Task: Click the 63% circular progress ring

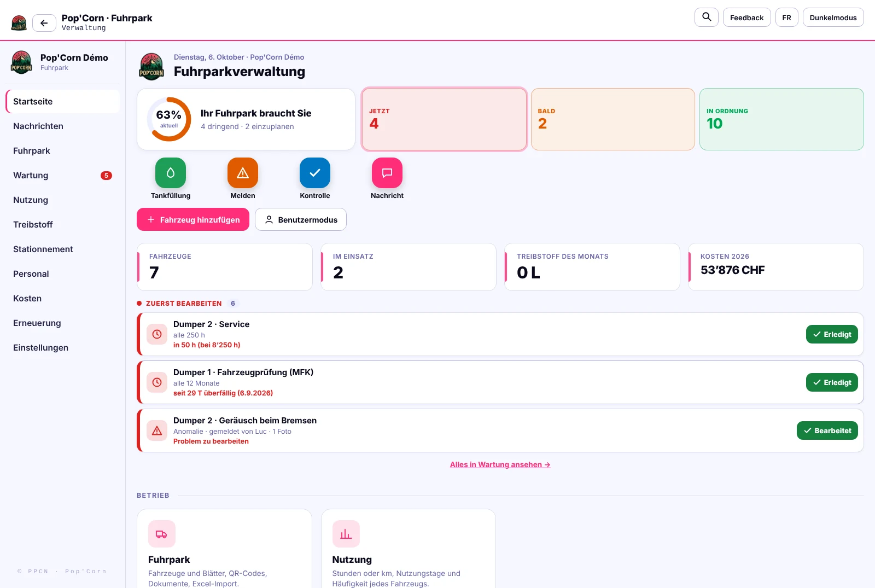Action: [169, 119]
